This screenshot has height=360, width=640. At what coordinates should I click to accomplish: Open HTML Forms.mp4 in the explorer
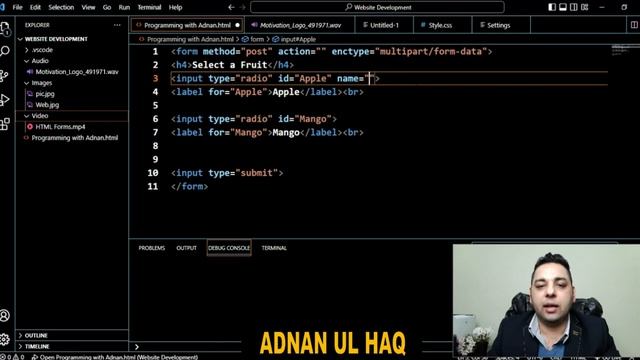(60, 127)
